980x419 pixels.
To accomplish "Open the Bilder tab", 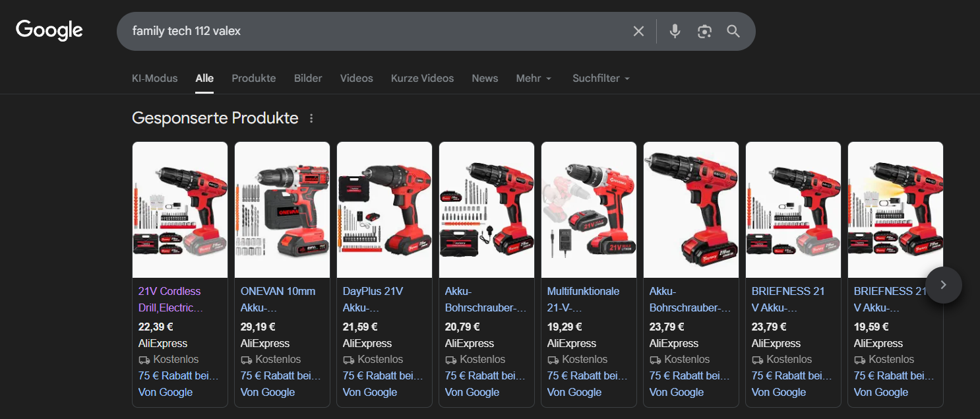I will [x=308, y=78].
